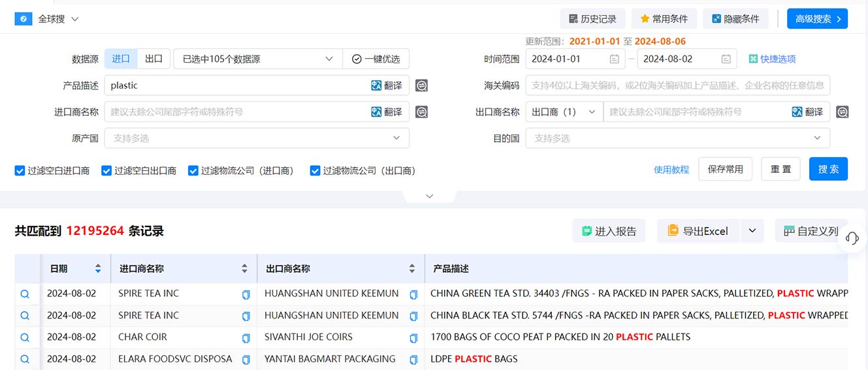
Task: Click the 产品描述 column header
Action: (451, 268)
